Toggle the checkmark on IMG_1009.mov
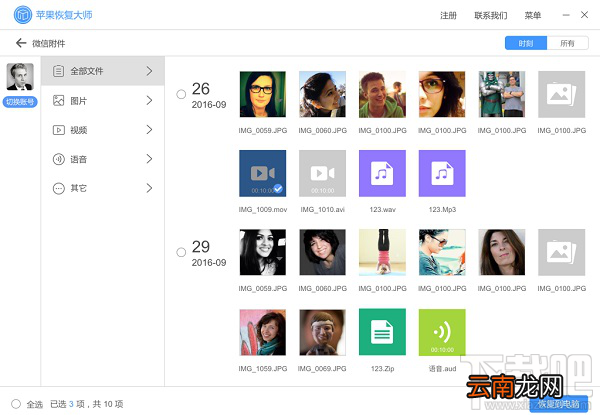600x415 pixels. (278, 189)
